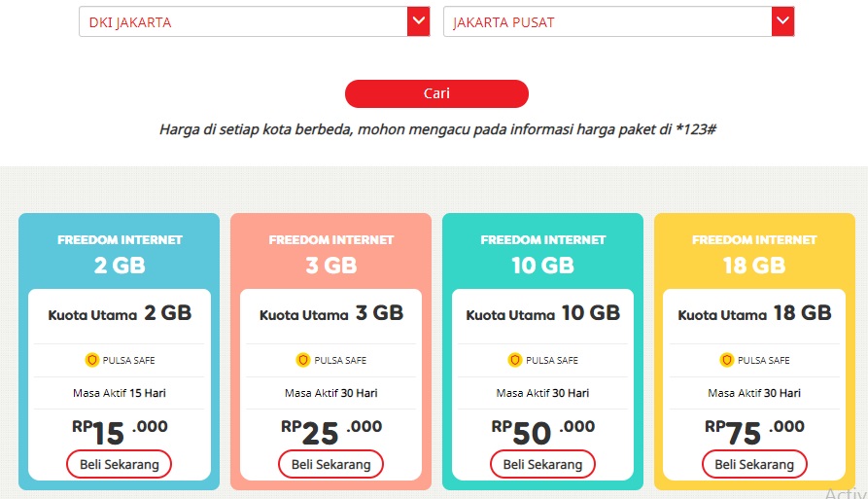Expand the DKI Jakarta province dropdown arrow
The image size is (868, 499).
419,22
